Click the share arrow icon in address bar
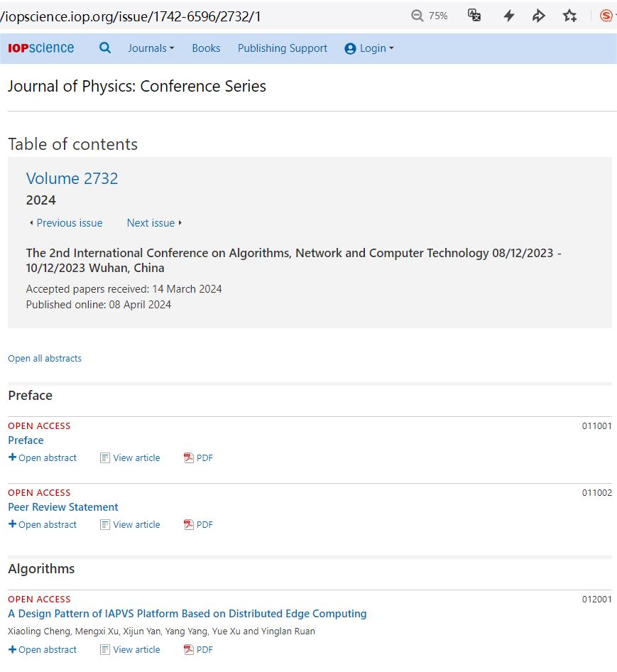617x672 pixels. pyautogui.click(x=539, y=16)
